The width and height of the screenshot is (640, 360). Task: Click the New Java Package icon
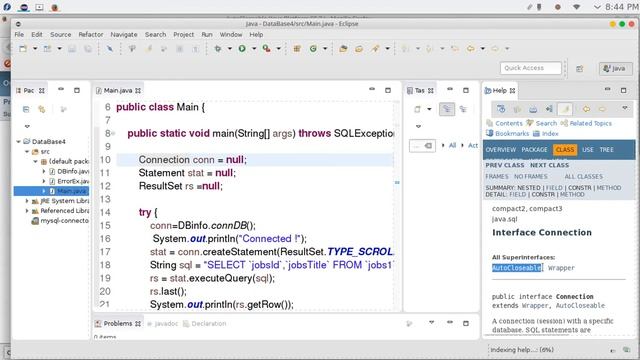click(297, 49)
